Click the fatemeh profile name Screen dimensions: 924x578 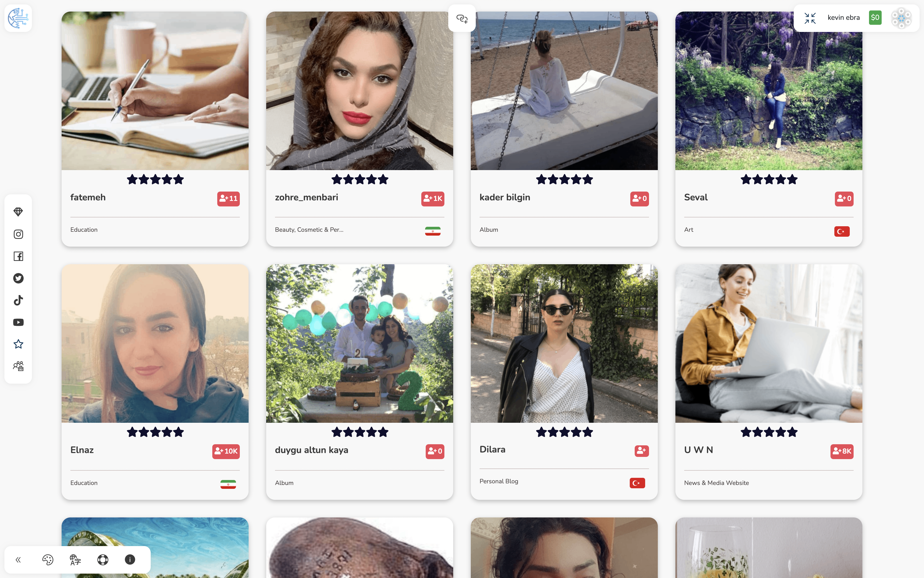click(88, 197)
